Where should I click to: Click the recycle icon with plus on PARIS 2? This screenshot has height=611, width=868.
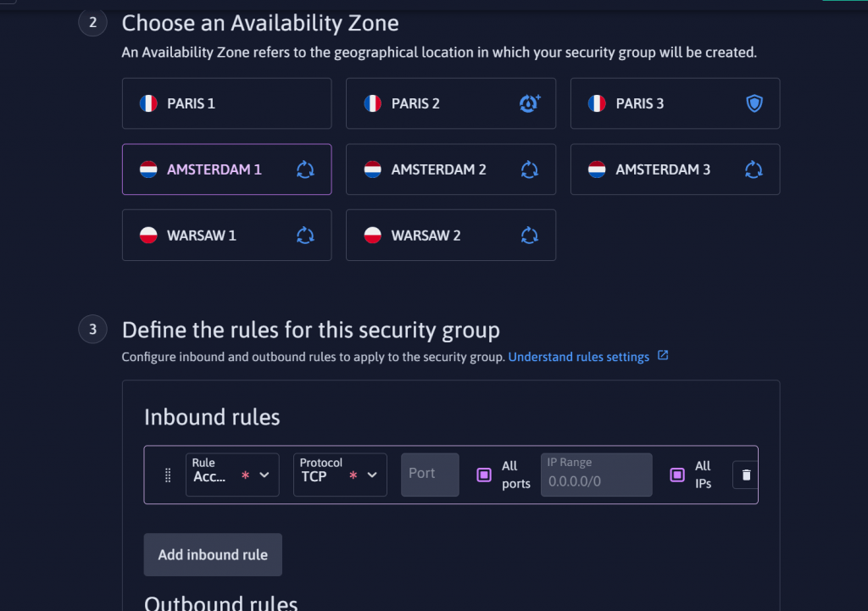[x=530, y=103]
